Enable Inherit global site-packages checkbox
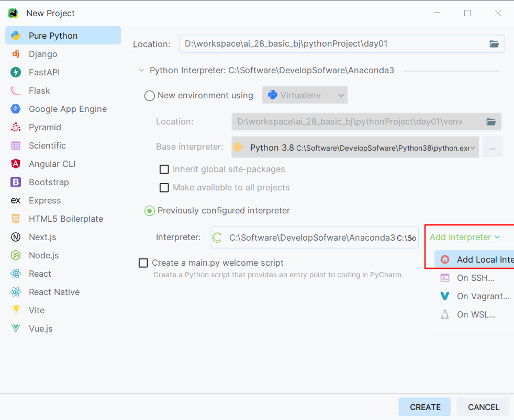 [x=164, y=169]
